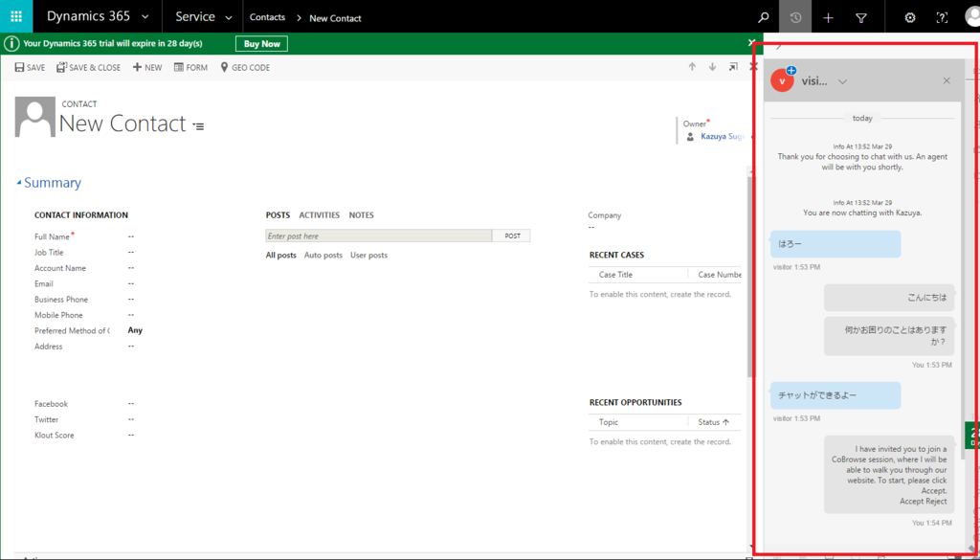
Task: Click the SAVE command
Action: (x=30, y=68)
